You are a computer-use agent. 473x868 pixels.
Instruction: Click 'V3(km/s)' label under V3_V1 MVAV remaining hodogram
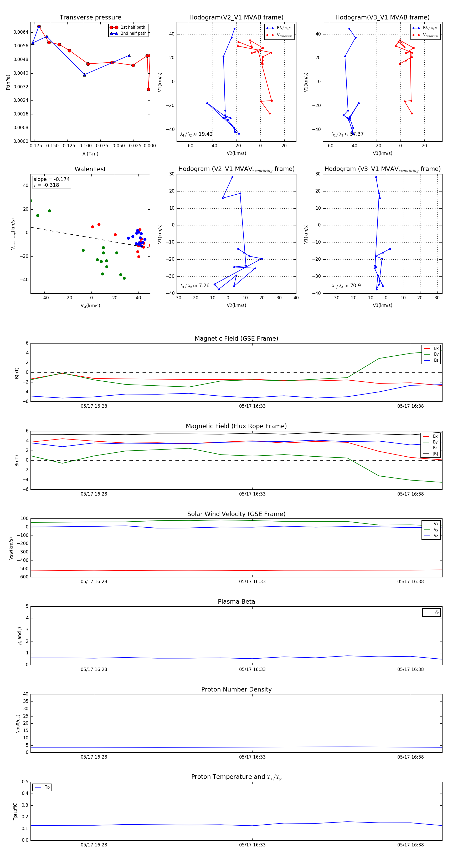click(x=382, y=306)
